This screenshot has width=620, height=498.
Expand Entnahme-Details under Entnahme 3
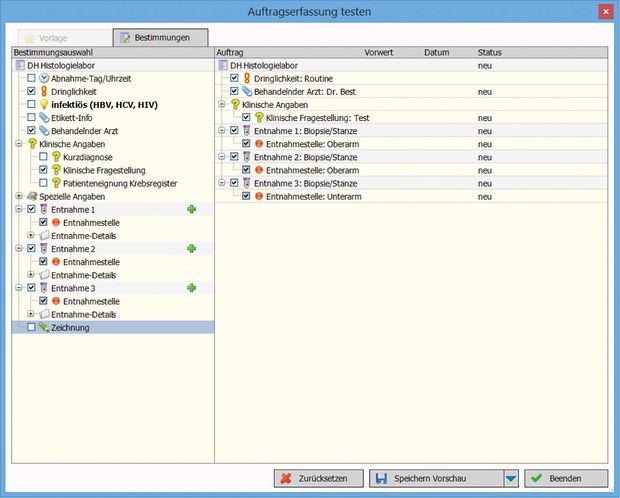click(x=31, y=314)
